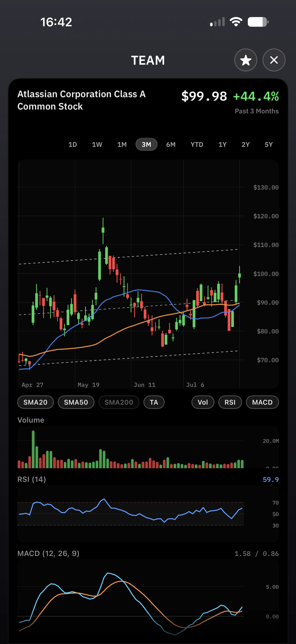Select the 3M time range
Image resolution: width=296 pixels, height=644 pixels.
click(x=146, y=145)
